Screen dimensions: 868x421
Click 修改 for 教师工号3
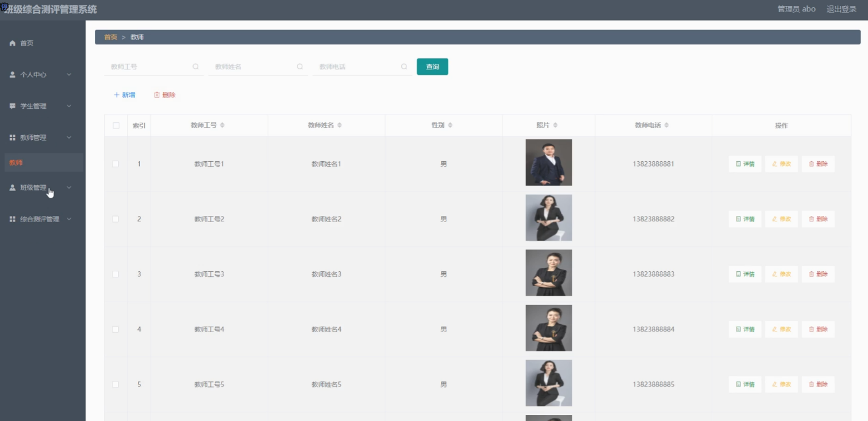782,274
